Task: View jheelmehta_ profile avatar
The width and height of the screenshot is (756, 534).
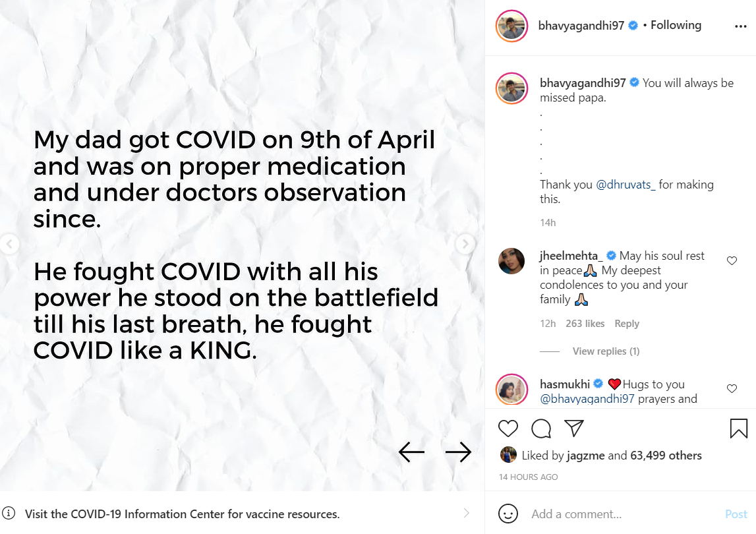Action: 512,261
